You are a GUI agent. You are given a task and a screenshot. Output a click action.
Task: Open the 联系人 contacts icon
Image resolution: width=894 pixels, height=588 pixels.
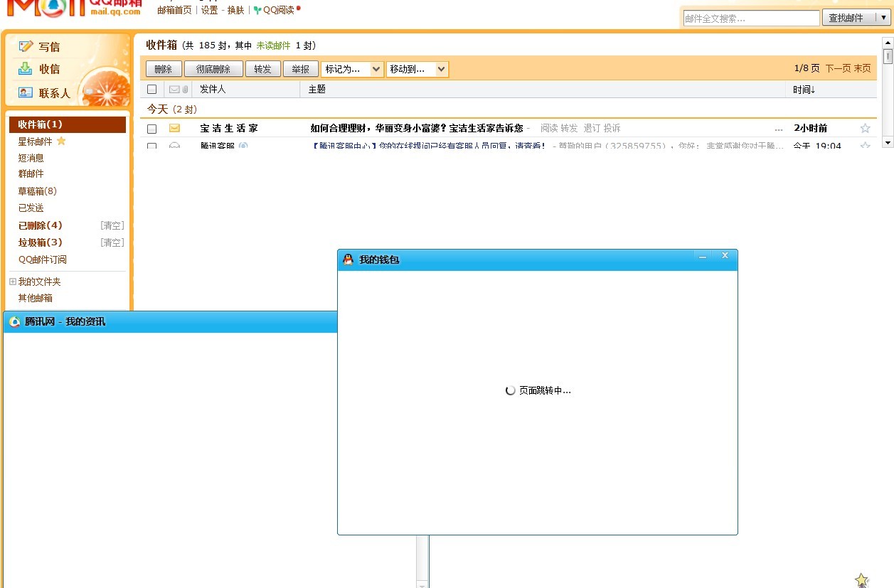[x=26, y=92]
